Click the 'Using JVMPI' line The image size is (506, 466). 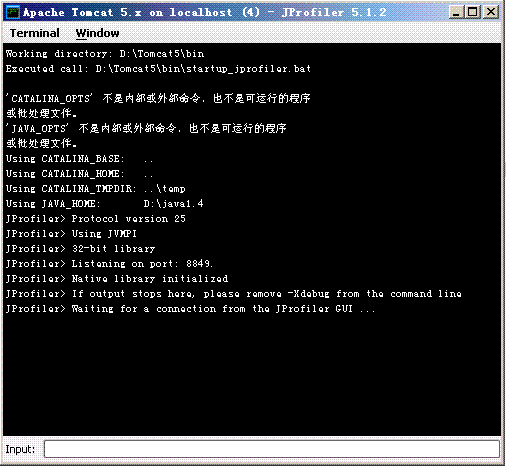click(x=71, y=234)
